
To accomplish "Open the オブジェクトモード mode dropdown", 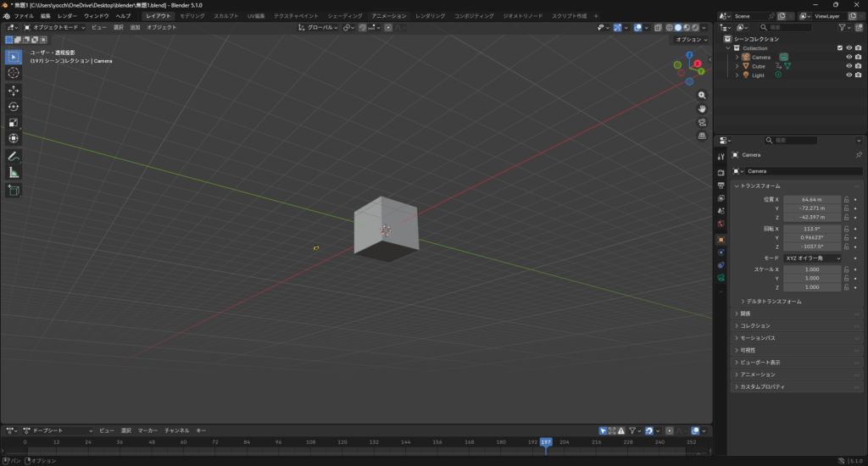I will 55,27.
